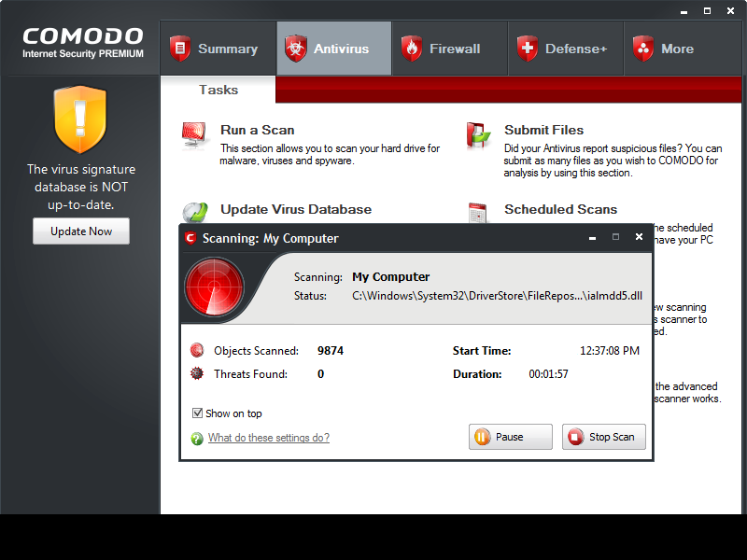The width and height of the screenshot is (747, 560).
Task: Go to the Defense+ tab
Action: point(566,49)
